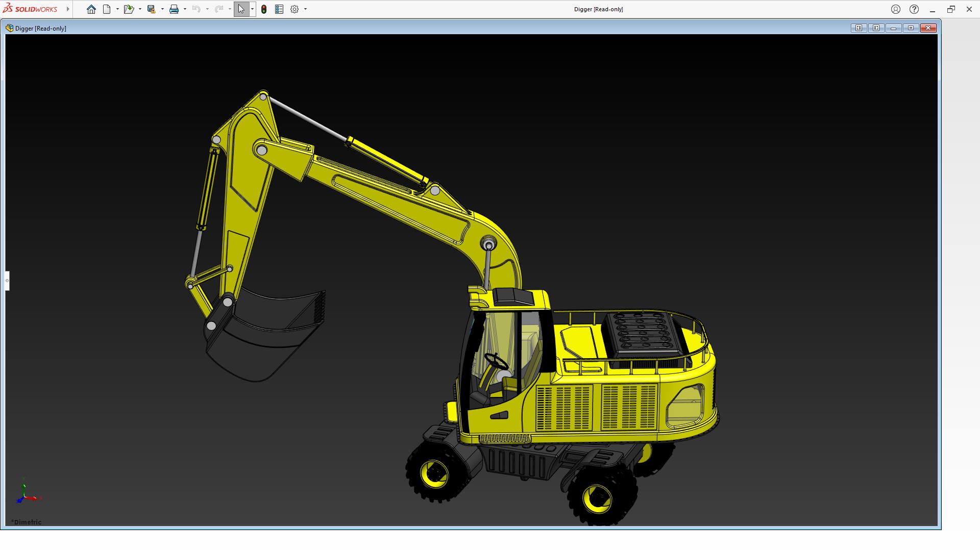
Task: Open the user login account icon
Action: click(896, 9)
